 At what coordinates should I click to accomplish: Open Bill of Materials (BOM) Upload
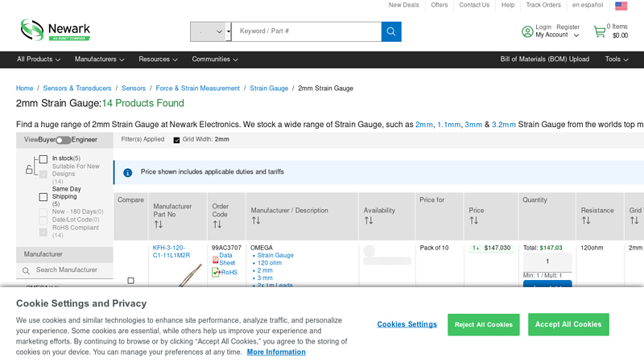pos(545,59)
